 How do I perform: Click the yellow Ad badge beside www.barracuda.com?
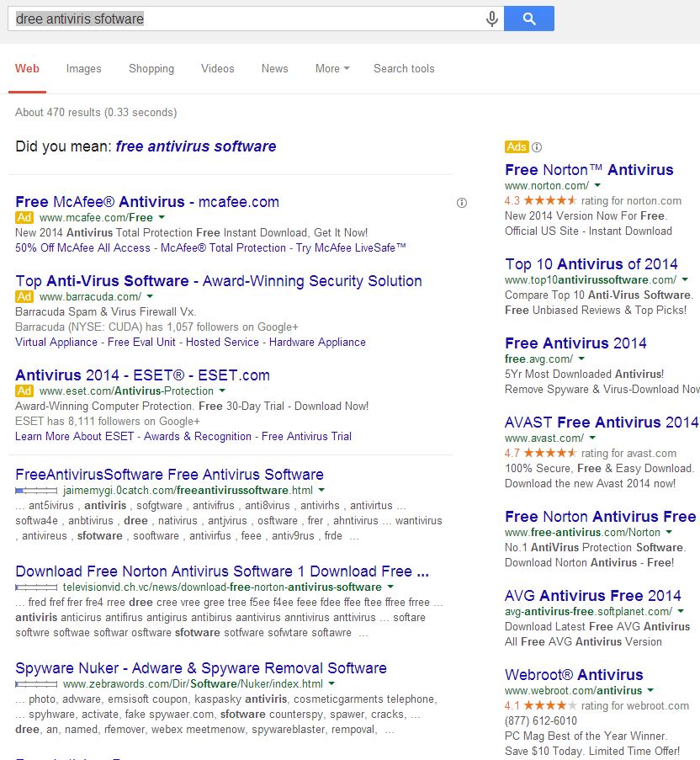pyautogui.click(x=24, y=296)
